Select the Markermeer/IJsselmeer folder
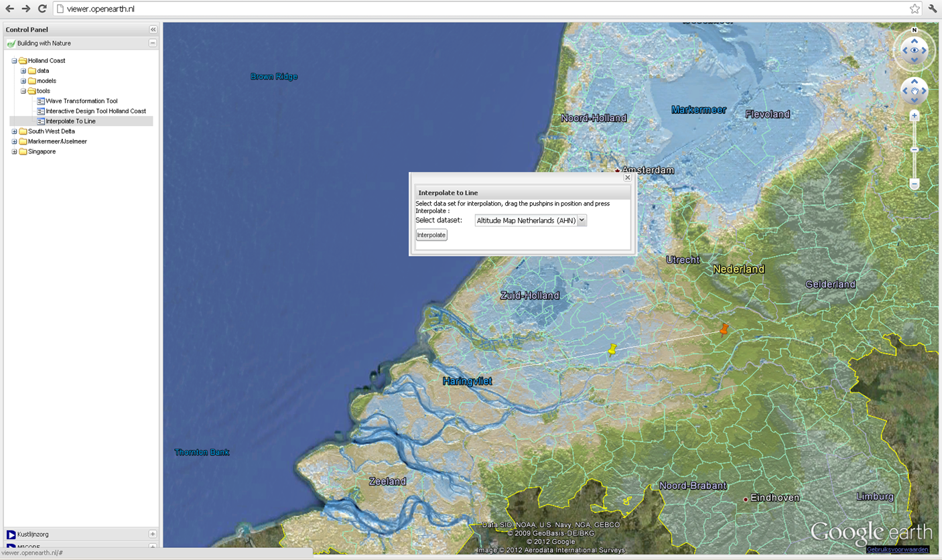 (57, 141)
